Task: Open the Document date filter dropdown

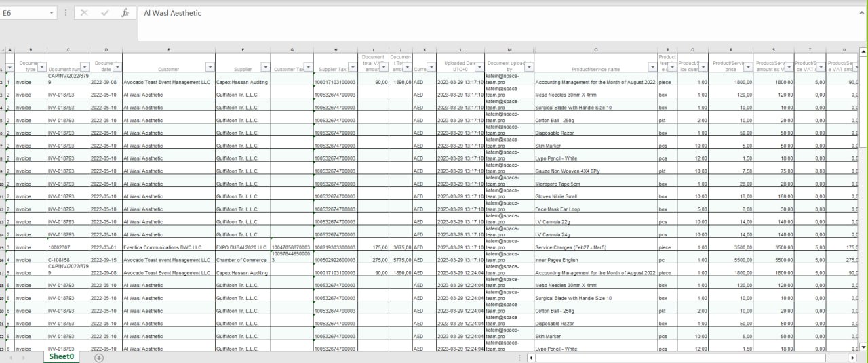Action: [117, 67]
